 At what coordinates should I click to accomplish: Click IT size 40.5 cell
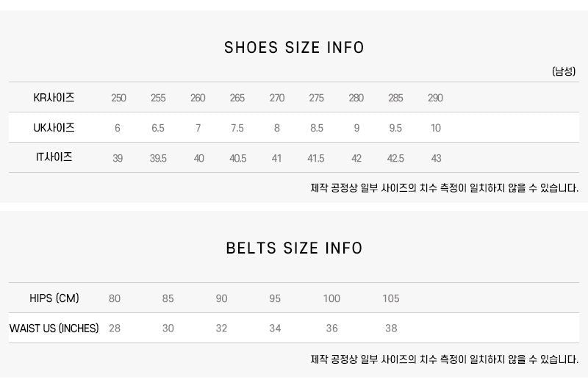coord(237,158)
